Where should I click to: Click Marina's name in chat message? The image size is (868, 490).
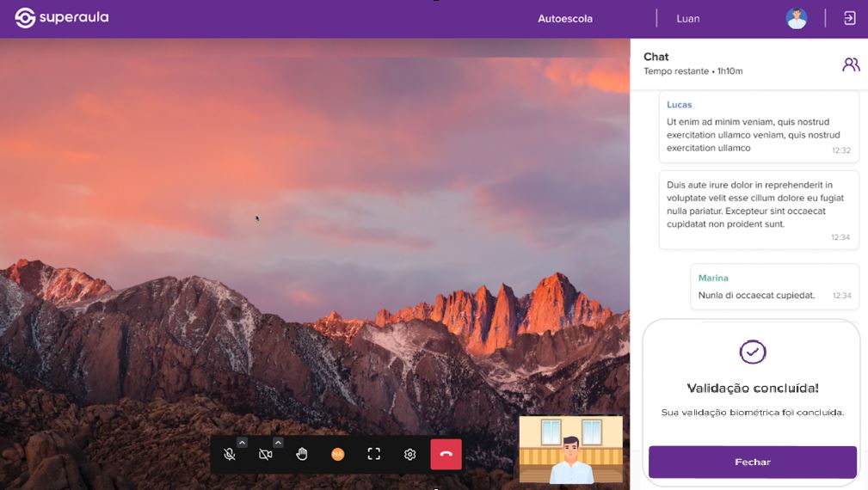[x=713, y=279]
